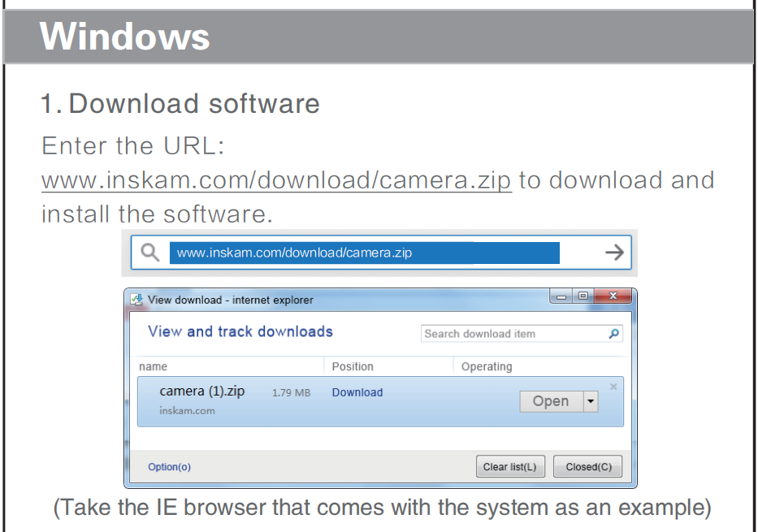This screenshot has width=758, height=532.
Task: Click the Position column header
Action: (353, 366)
